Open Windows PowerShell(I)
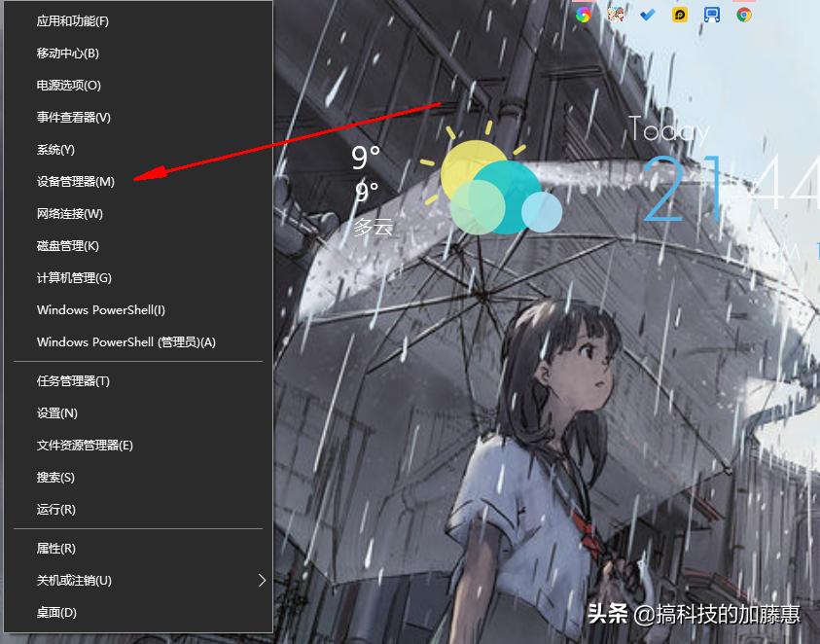Viewport: 820px width, 644px height. click(x=138, y=309)
